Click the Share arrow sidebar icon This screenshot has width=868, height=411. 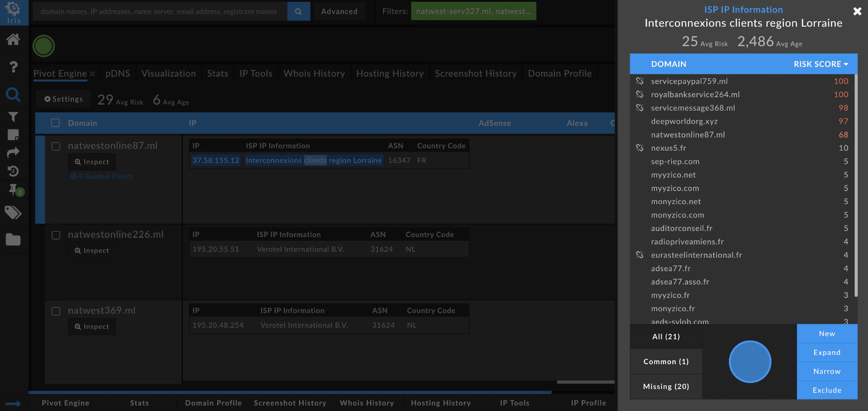click(13, 152)
